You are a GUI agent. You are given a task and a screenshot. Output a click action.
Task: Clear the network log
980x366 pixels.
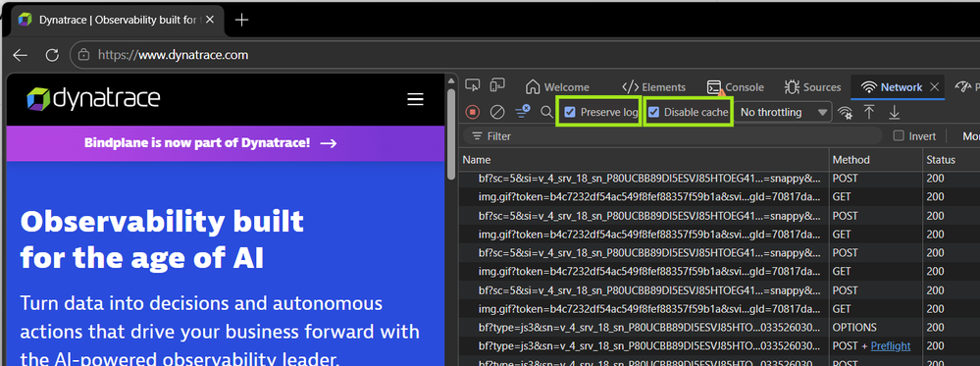click(497, 113)
